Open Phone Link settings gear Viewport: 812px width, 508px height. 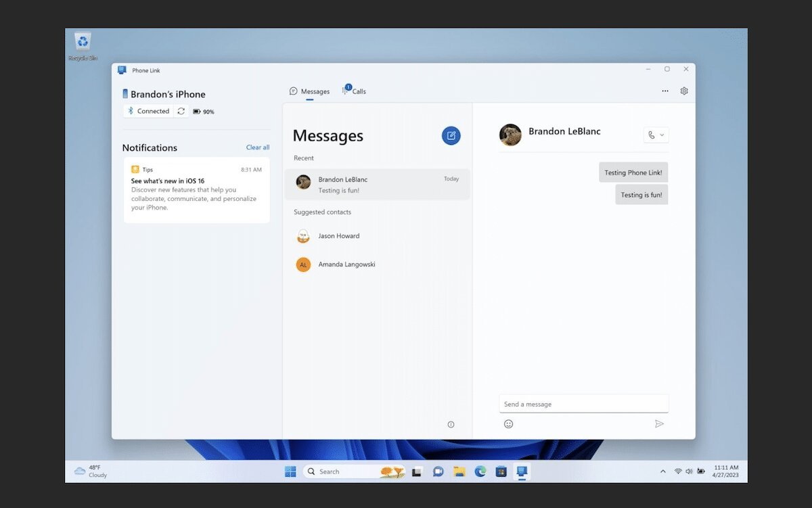(x=684, y=91)
